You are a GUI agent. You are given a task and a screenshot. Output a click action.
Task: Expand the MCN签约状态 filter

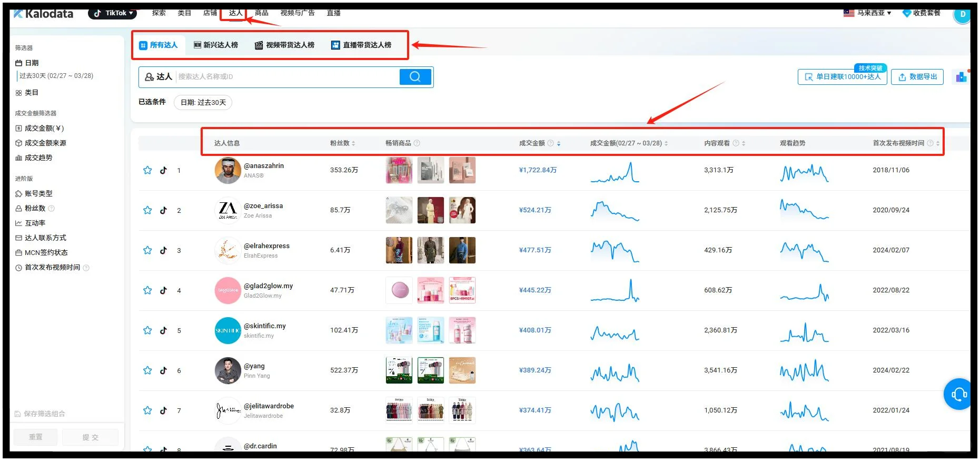42,252
